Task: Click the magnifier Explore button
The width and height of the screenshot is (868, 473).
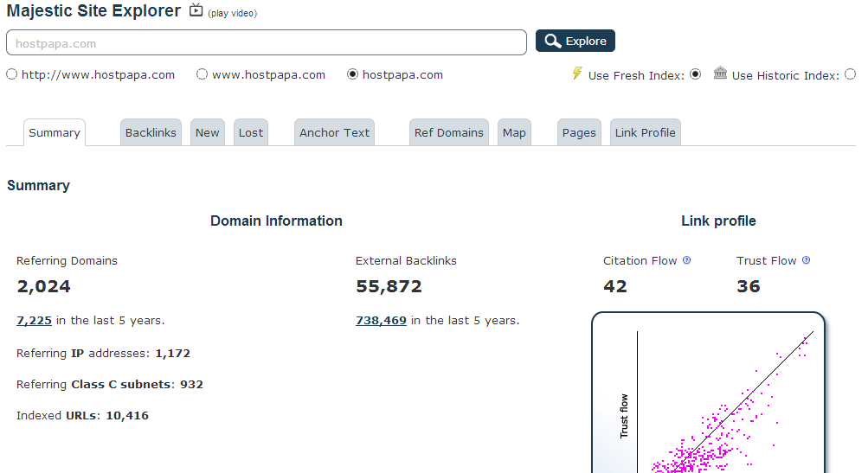Action: point(575,41)
